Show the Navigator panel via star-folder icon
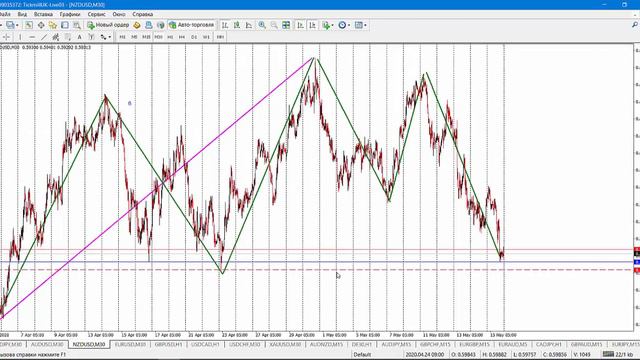 [53, 25]
